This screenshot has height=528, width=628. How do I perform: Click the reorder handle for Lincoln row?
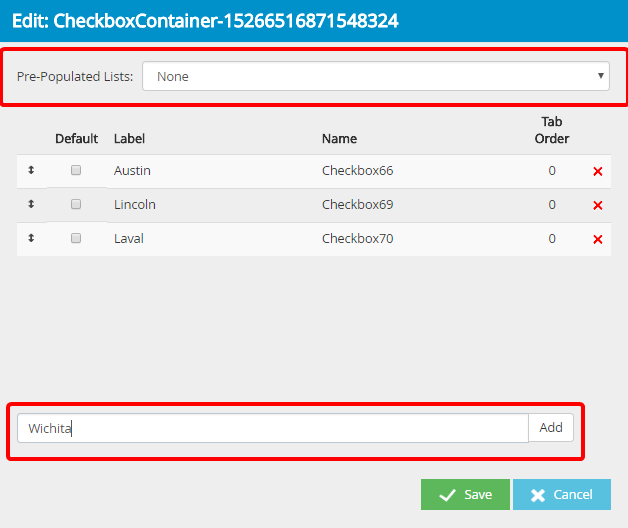(x=31, y=205)
